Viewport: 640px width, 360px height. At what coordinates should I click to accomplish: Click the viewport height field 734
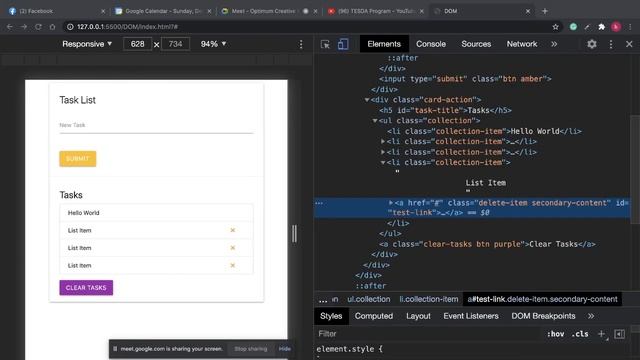tap(176, 44)
